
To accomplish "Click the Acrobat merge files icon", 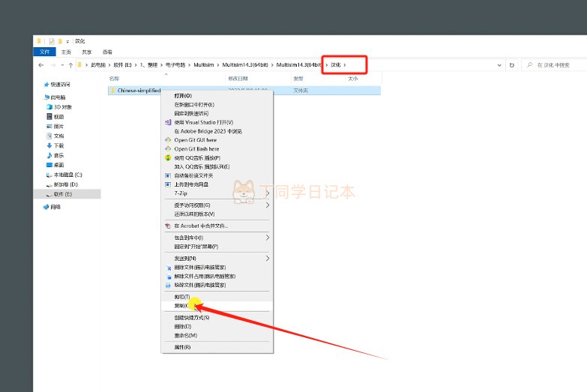I will pos(168,226).
